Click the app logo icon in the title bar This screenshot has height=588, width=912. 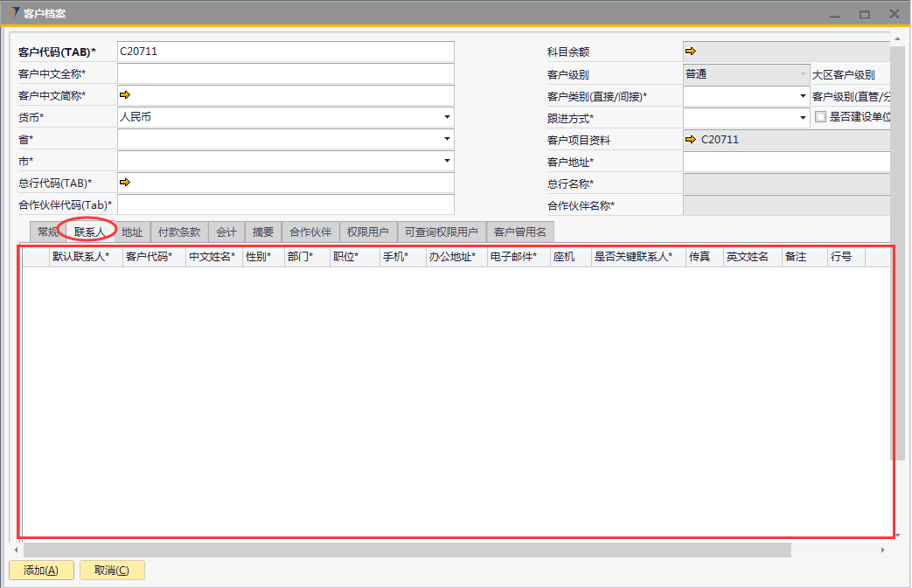[x=13, y=14]
